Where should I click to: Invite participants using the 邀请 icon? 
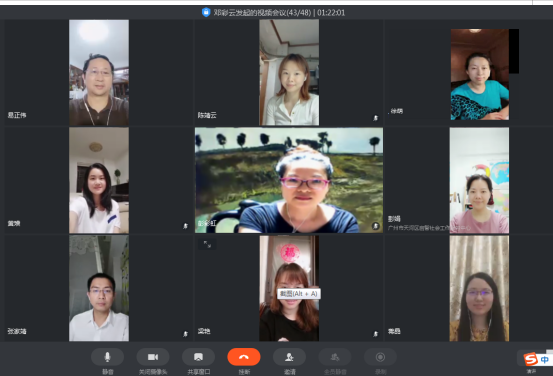tap(289, 357)
